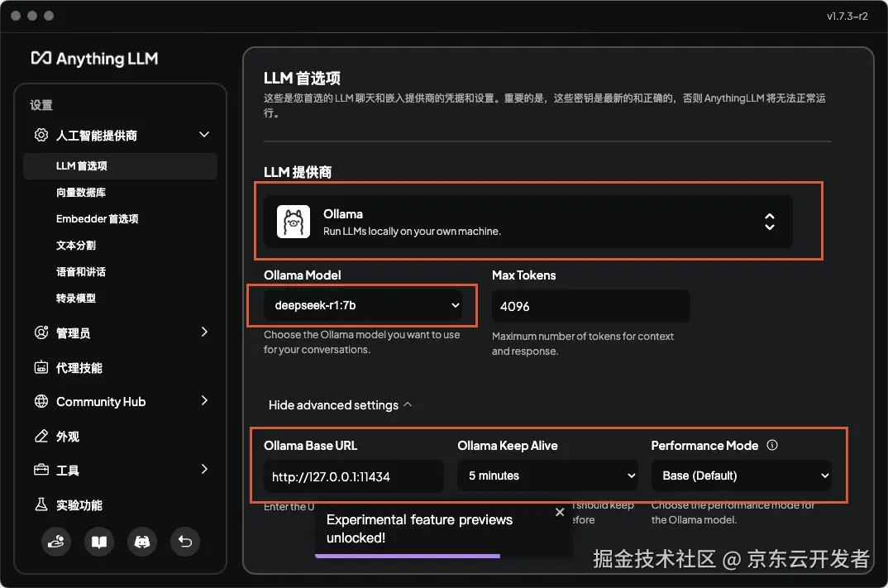Click the Ollama Base URL field
The height and width of the screenshot is (588, 888).
[x=354, y=476]
